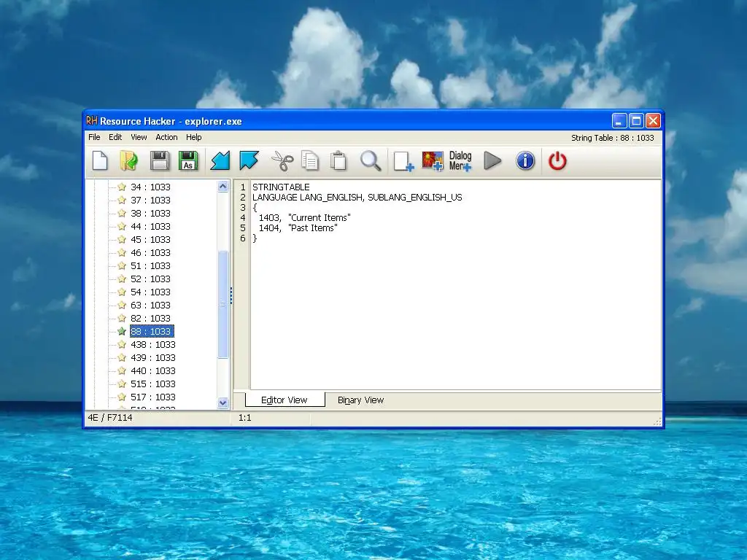Select tree item 46 : 1033

click(150, 252)
